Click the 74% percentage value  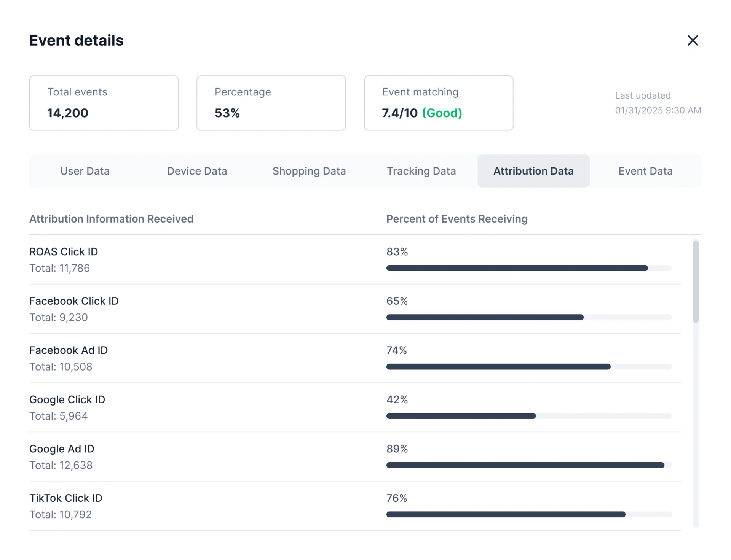click(x=397, y=350)
